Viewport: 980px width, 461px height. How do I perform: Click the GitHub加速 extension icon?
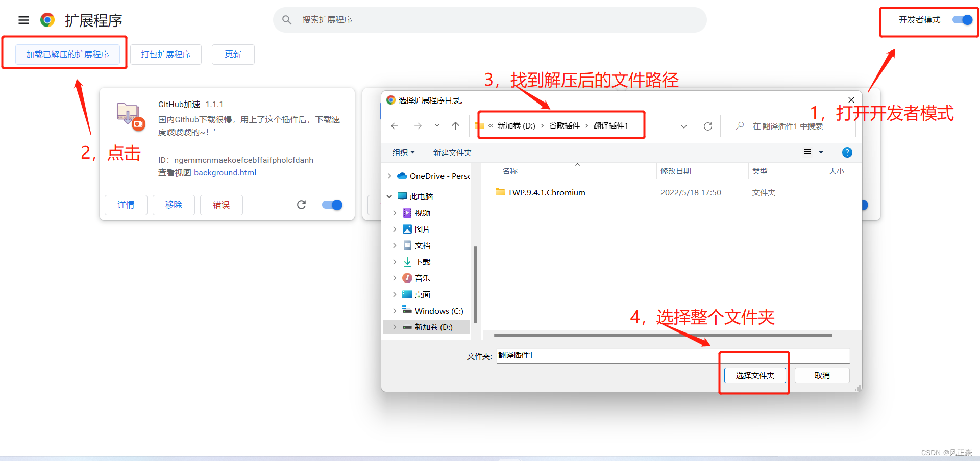click(131, 116)
